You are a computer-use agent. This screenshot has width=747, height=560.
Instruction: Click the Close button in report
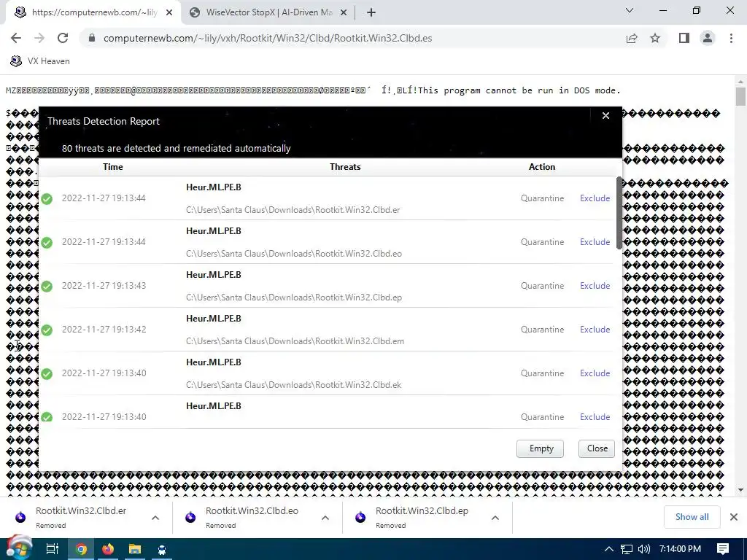pos(597,448)
